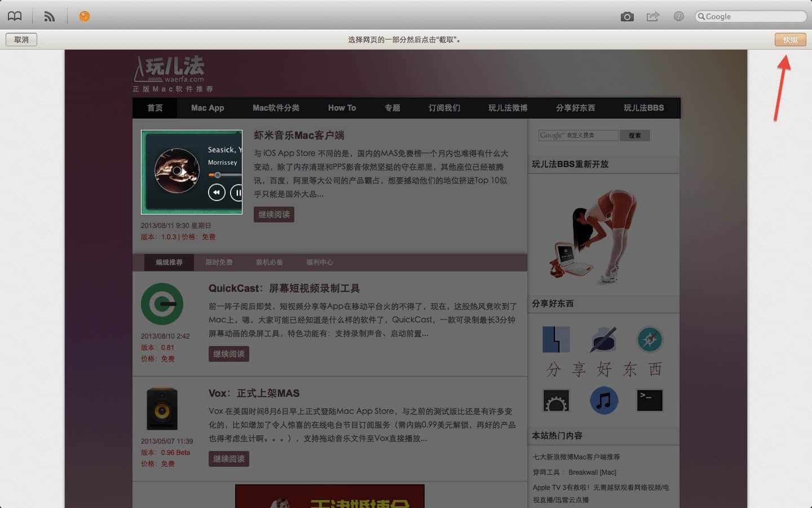Open the 玩儿法BBS navigation item

click(x=643, y=108)
